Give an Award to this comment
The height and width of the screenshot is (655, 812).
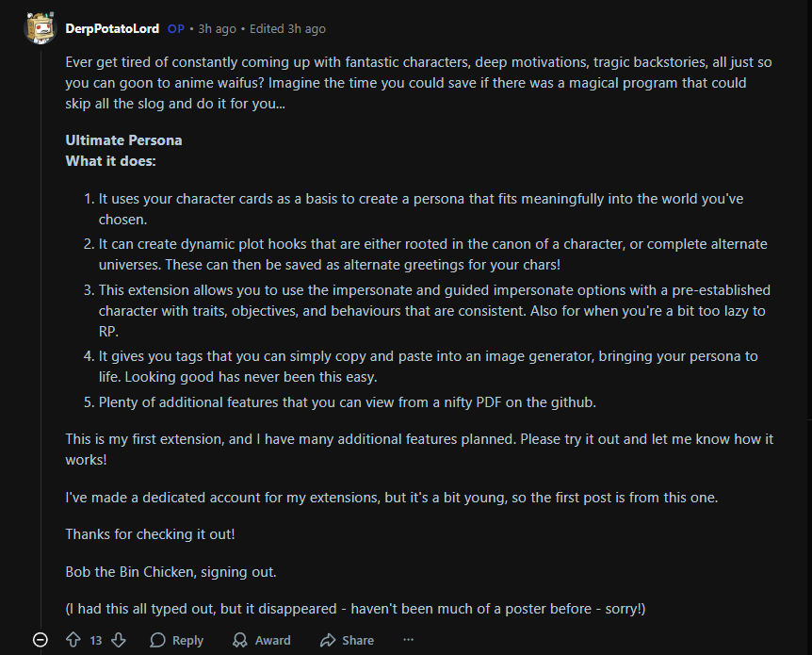point(262,640)
